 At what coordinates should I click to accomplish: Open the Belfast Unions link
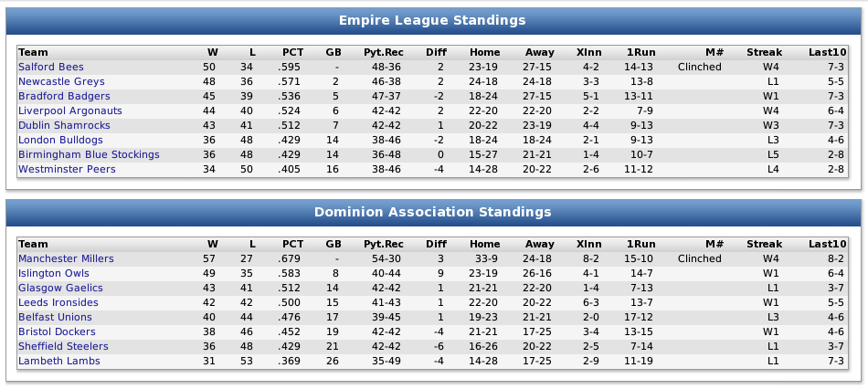pos(56,318)
